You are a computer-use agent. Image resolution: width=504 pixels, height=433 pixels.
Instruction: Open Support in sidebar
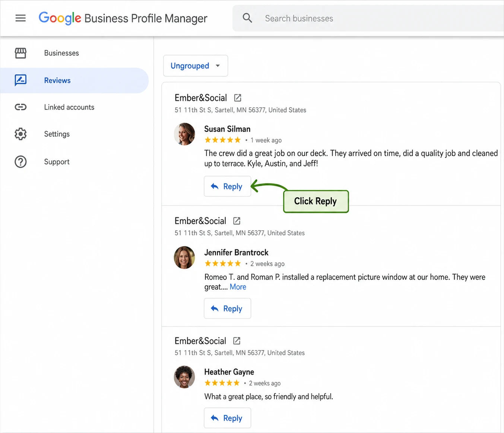[57, 162]
